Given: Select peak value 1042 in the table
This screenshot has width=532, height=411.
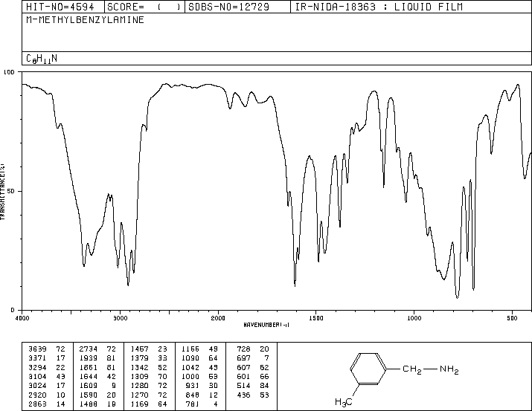Looking at the screenshot, I should pos(190,368).
